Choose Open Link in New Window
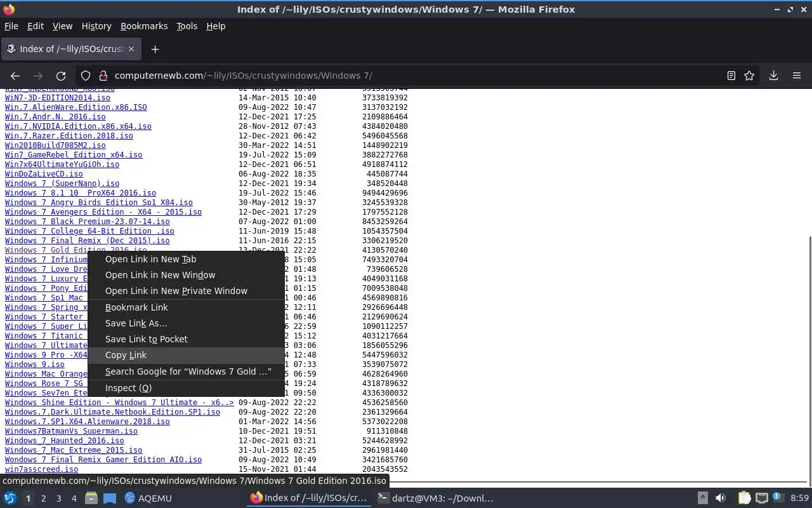This screenshot has height=508, width=812. point(187,275)
